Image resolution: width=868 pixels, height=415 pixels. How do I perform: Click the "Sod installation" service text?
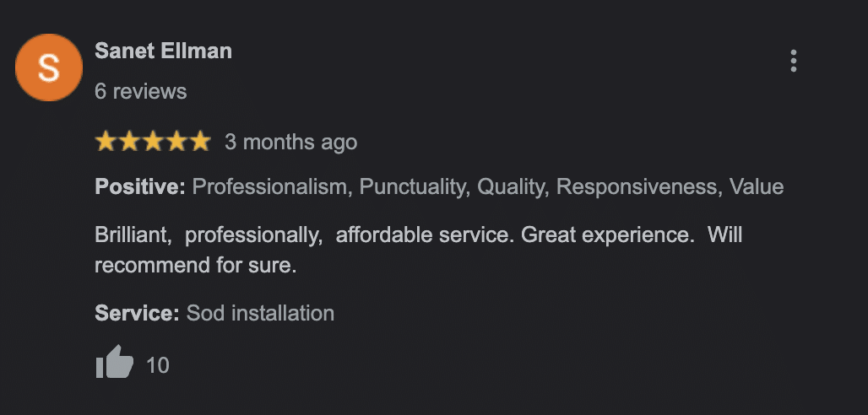coord(260,314)
